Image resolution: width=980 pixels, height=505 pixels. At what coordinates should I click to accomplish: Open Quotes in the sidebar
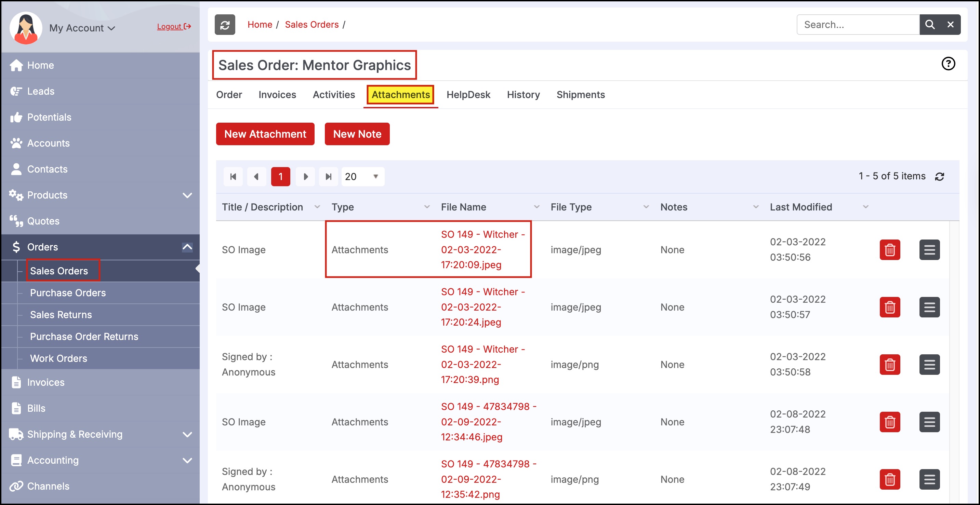click(101, 221)
